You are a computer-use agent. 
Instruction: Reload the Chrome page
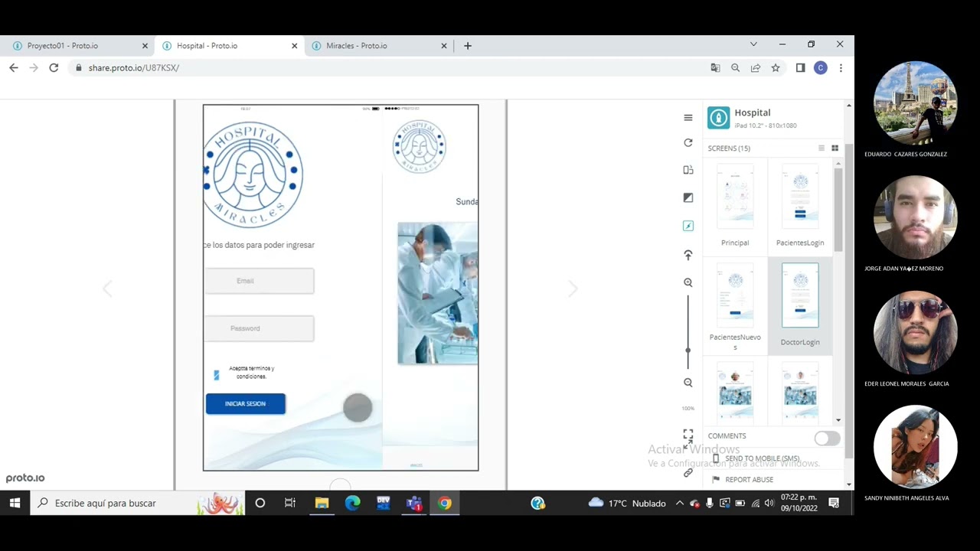click(x=54, y=67)
